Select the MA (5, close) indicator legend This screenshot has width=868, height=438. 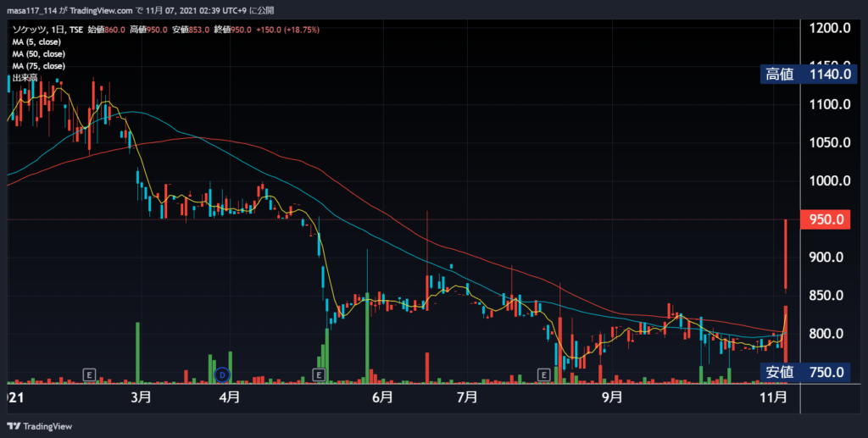point(36,42)
